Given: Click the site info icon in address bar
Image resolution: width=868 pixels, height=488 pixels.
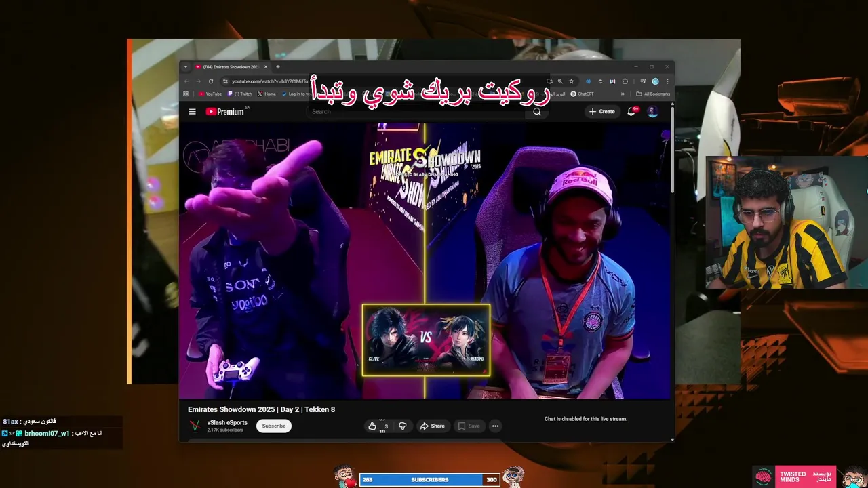Looking at the screenshot, I should point(226,81).
